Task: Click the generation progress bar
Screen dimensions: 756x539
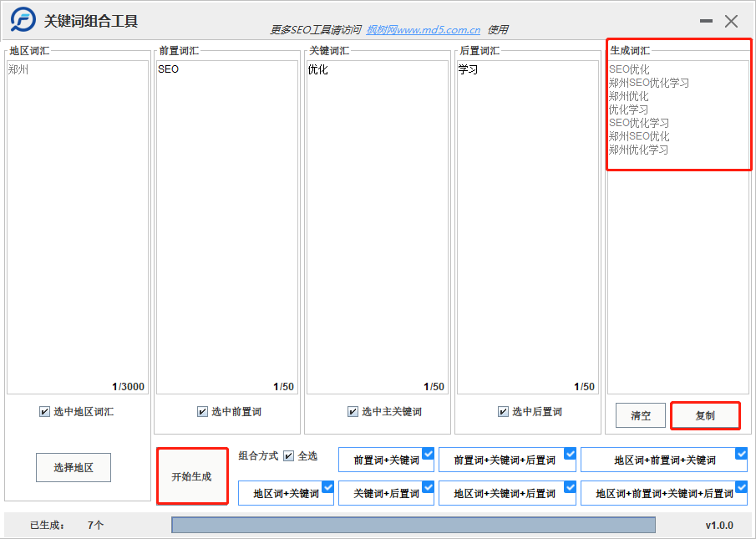Action: (414, 525)
